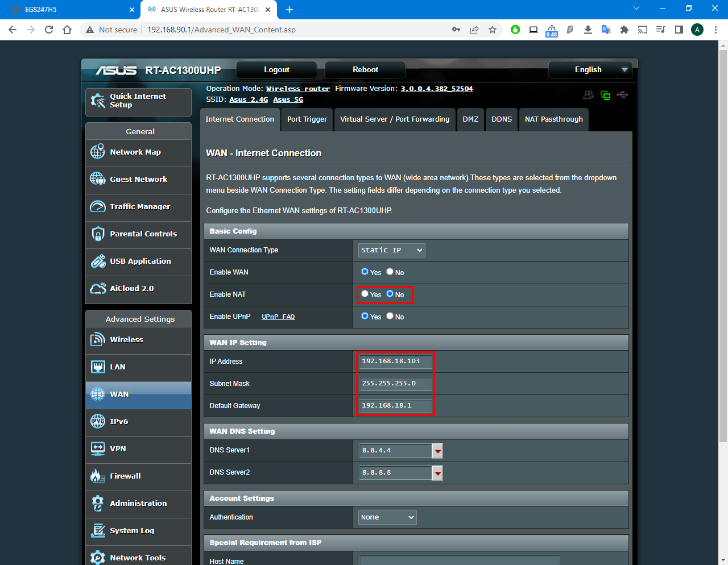Click the Default Gateway field

(395, 406)
